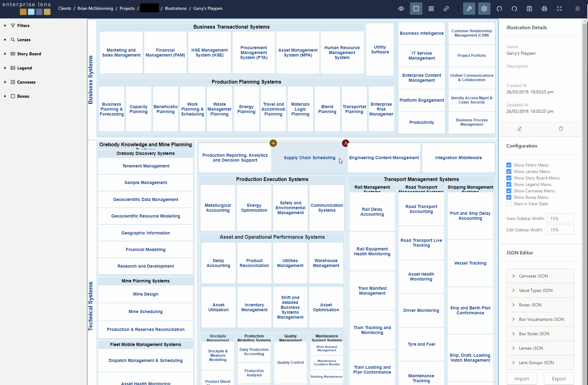Click the red remove badge on Supply Chain Scheduling
588x385 pixels.
click(346, 143)
